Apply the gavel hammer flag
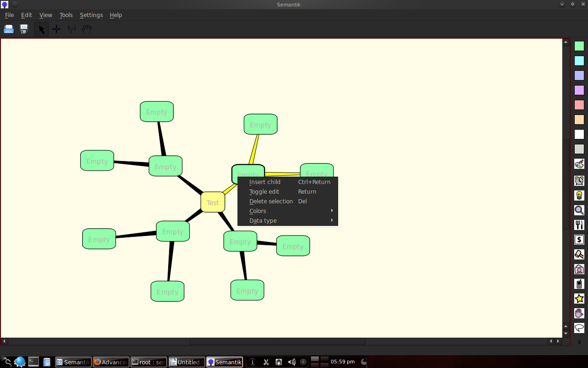This screenshot has height=368, width=588. pos(579,254)
